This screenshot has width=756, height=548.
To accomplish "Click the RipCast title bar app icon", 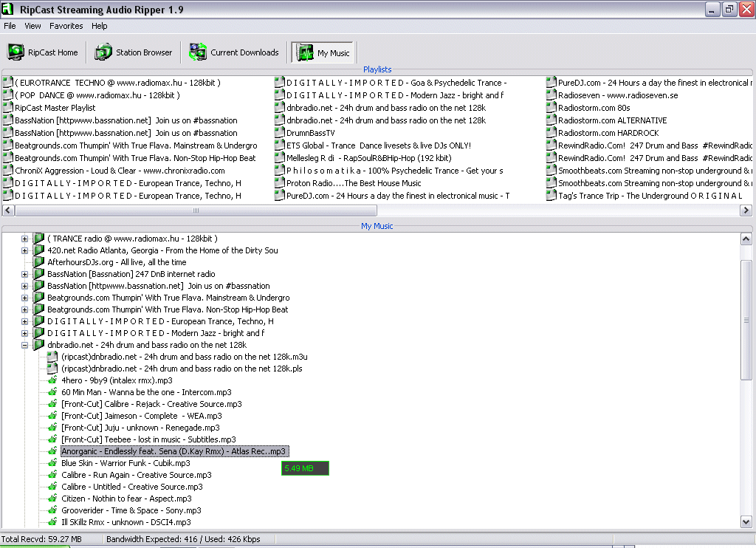I will [x=7, y=9].
